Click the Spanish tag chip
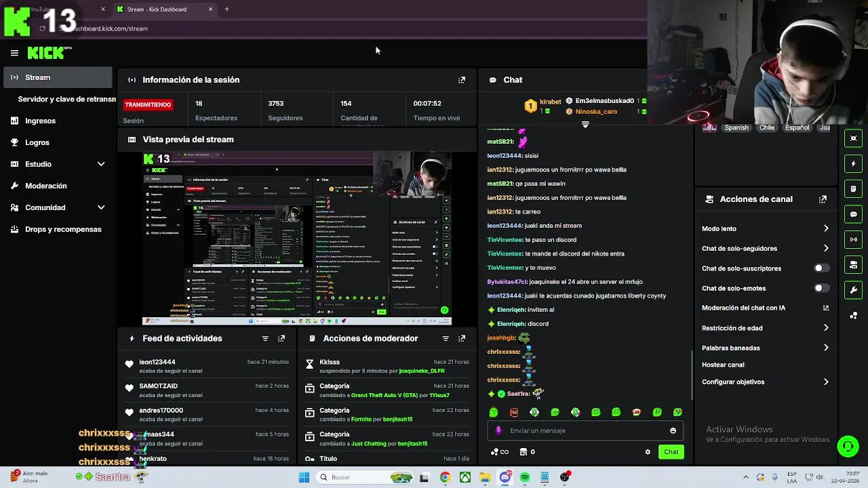 736,127
